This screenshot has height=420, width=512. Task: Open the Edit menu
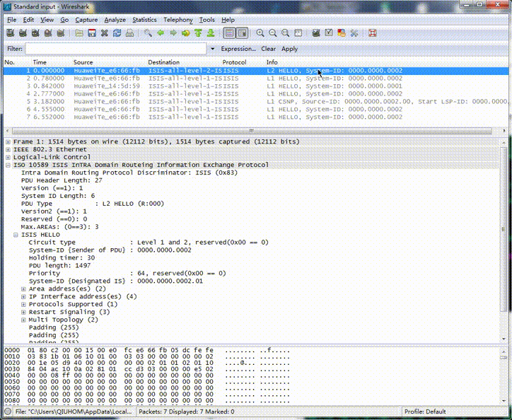tap(28, 20)
